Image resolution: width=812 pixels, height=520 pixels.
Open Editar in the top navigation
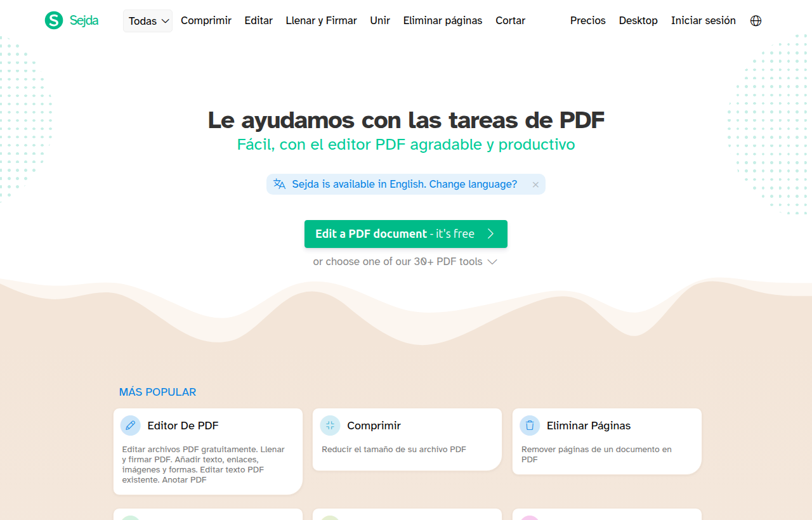(x=259, y=21)
